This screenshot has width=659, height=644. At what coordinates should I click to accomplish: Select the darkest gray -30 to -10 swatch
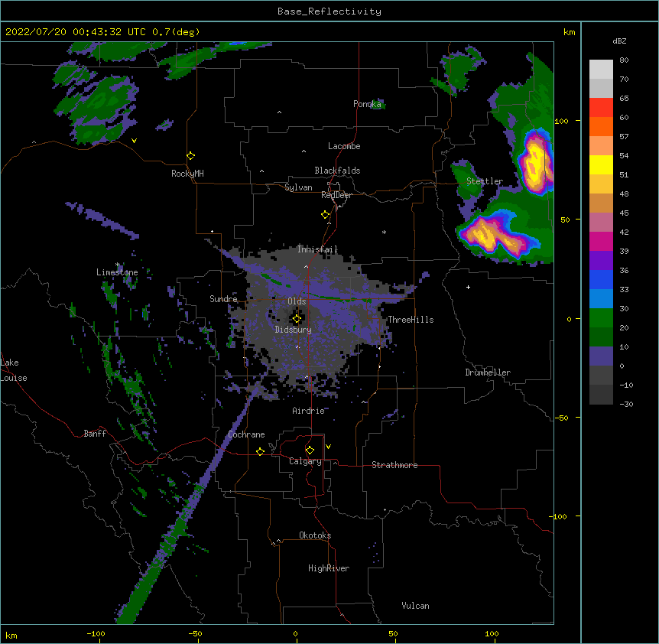[601, 395]
